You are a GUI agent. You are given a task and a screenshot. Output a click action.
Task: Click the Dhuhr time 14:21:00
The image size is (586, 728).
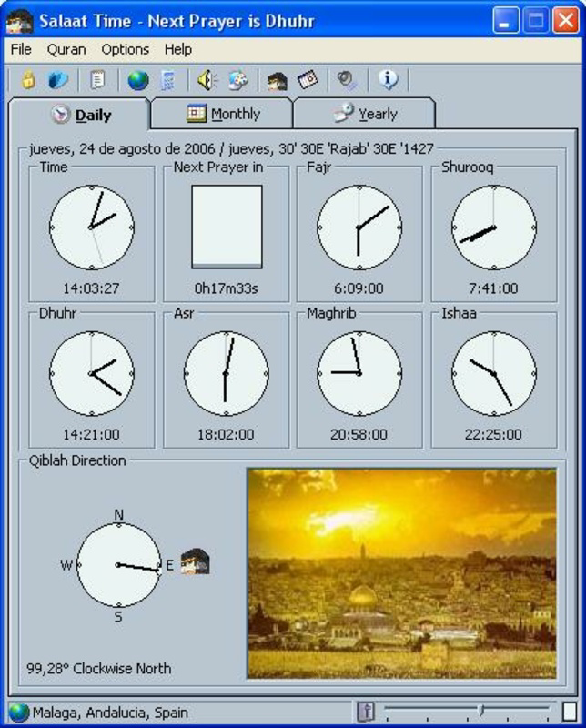92,435
